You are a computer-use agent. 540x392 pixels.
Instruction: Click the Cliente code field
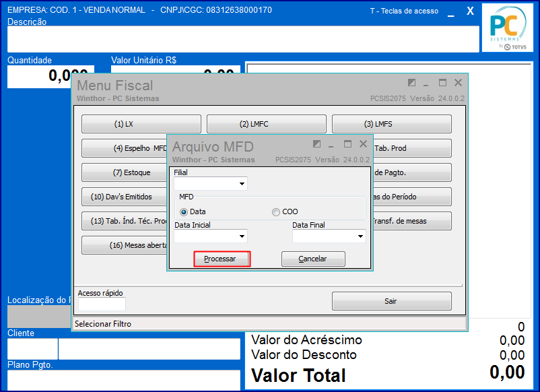tap(32, 349)
